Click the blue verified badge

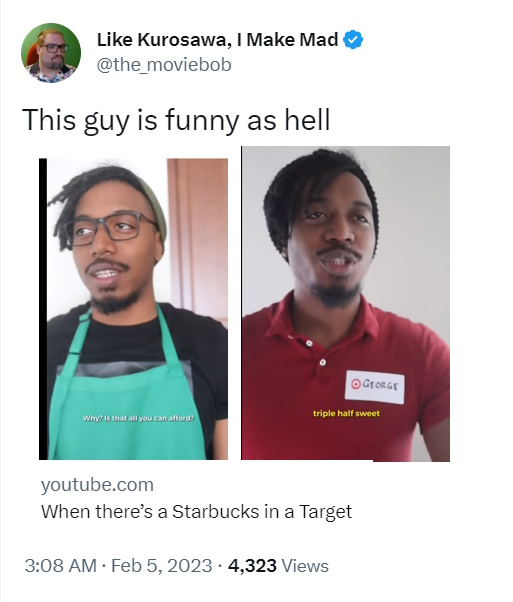(352, 40)
